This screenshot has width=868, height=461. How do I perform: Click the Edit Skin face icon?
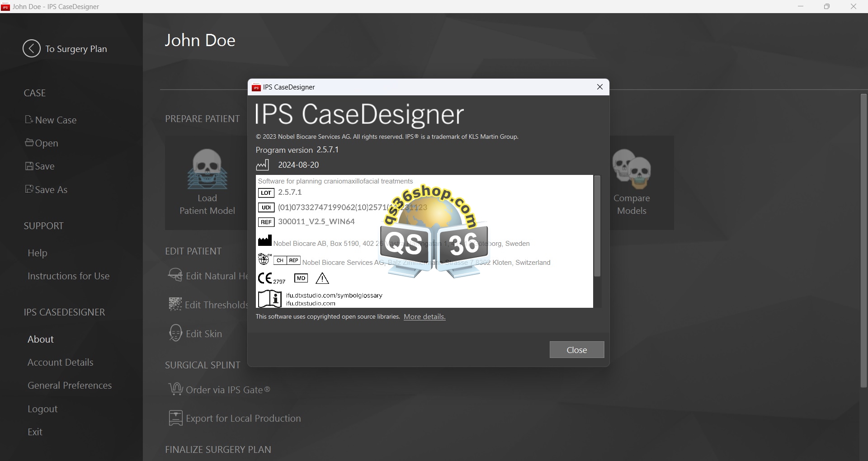(175, 333)
